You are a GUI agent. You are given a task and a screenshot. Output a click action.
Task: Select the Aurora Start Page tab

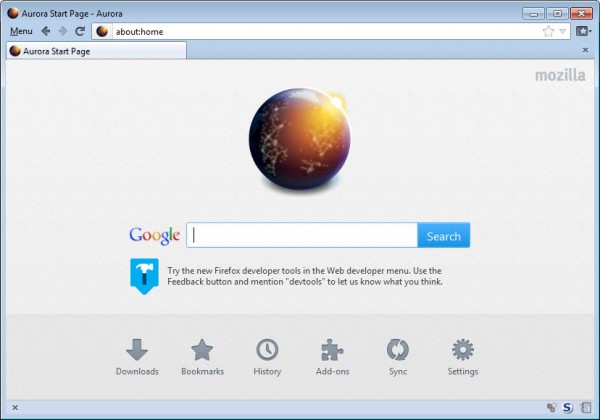[96, 51]
